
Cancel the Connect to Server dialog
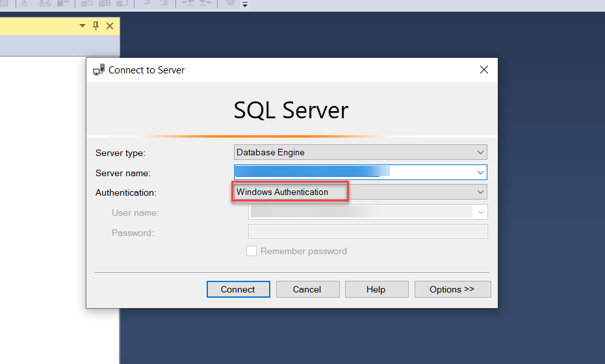coord(307,289)
